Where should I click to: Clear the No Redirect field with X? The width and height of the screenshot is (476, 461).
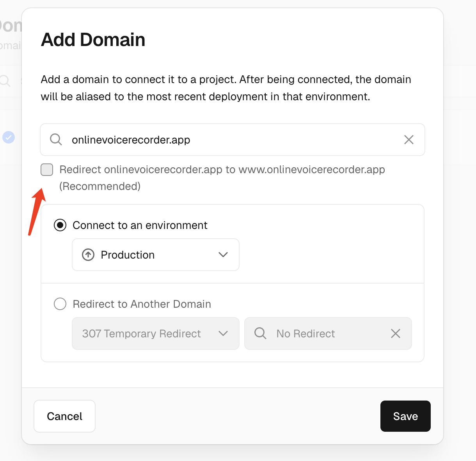[395, 333]
